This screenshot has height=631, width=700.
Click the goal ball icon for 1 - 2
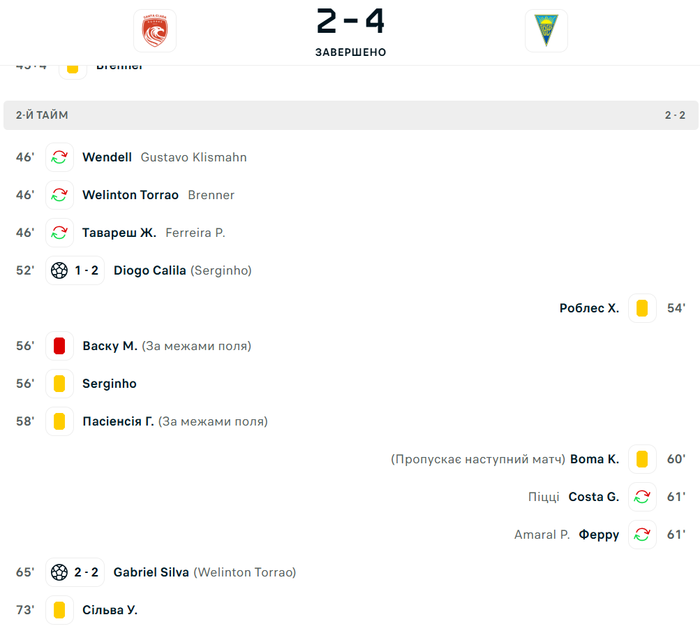pos(59,270)
